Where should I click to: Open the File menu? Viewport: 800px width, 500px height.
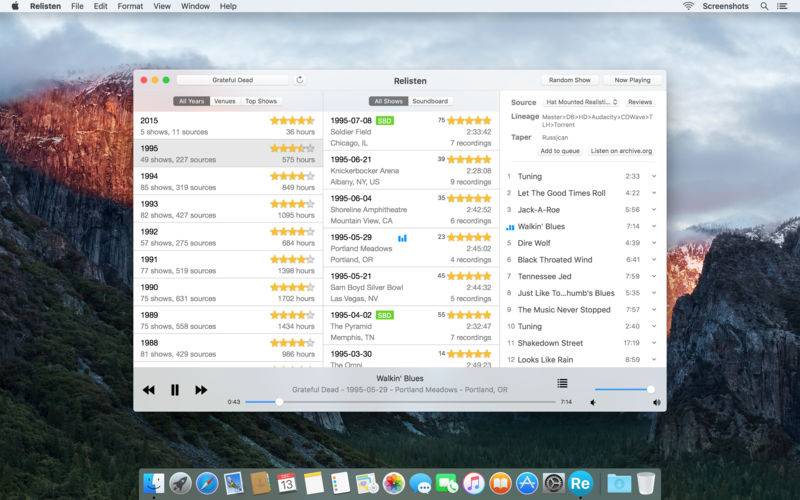(77, 6)
